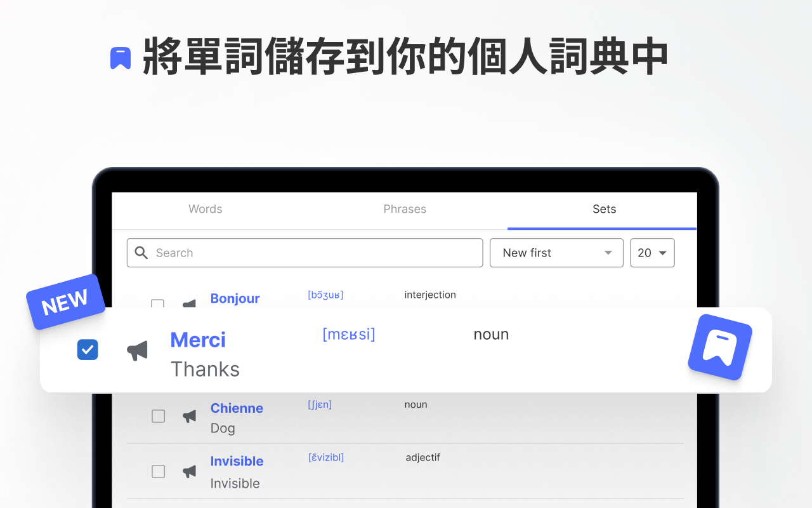This screenshot has height=508, width=812.
Task: Click the magnifying glass in the search bar
Action: tap(141, 253)
